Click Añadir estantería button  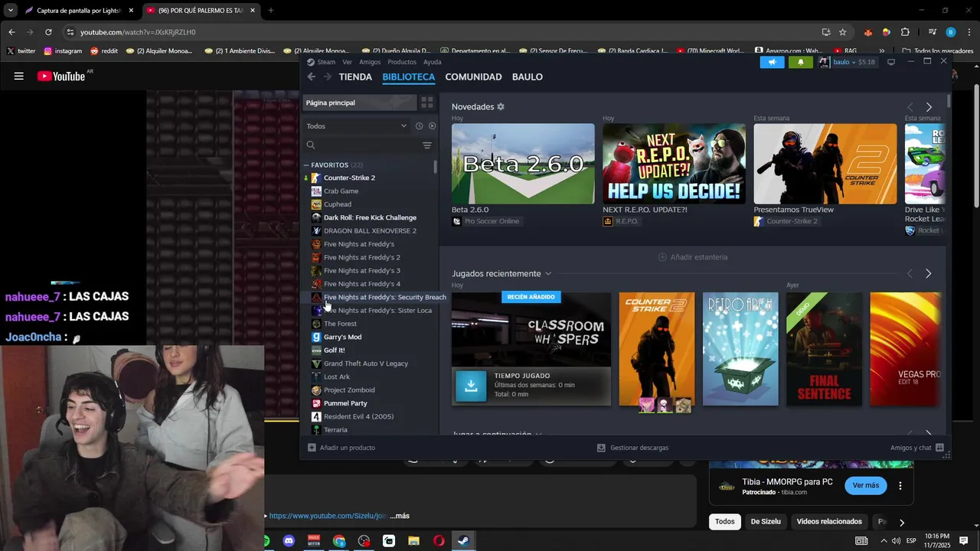pyautogui.click(x=693, y=257)
